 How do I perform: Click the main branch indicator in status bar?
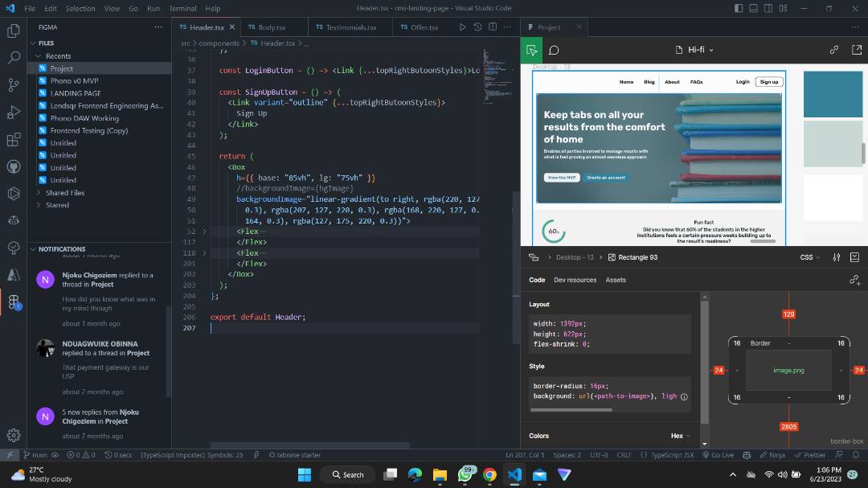(35, 455)
